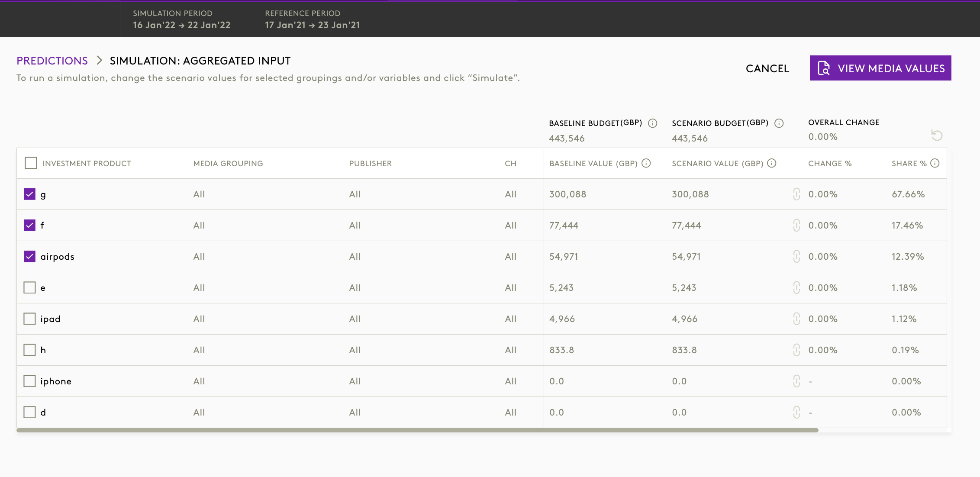The height and width of the screenshot is (477, 980).
Task: Open View Media Values
Action: pyautogui.click(x=880, y=68)
